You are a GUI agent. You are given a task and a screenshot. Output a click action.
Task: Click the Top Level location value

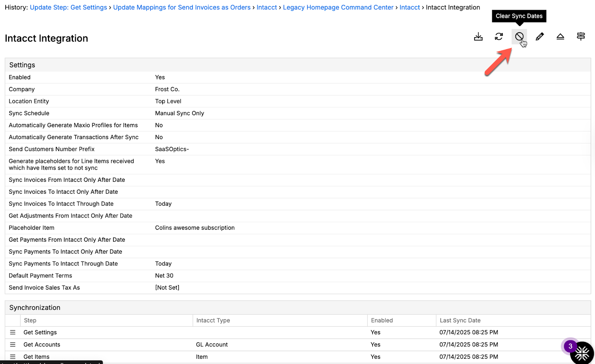tap(168, 101)
